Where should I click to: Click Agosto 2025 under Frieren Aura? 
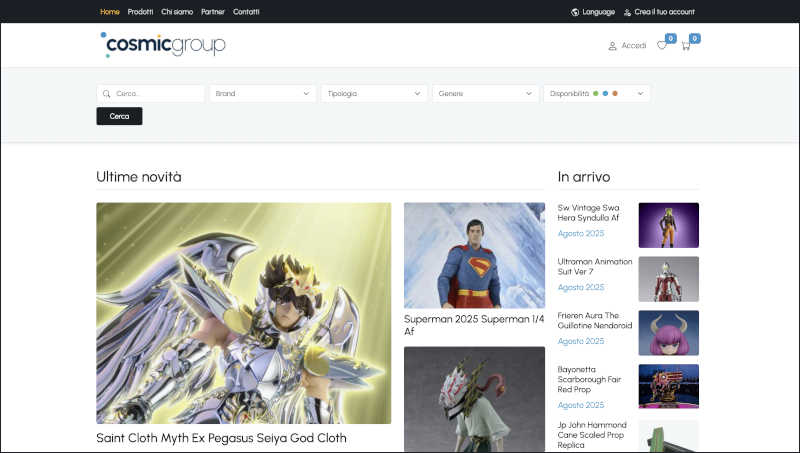pyautogui.click(x=581, y=341)
